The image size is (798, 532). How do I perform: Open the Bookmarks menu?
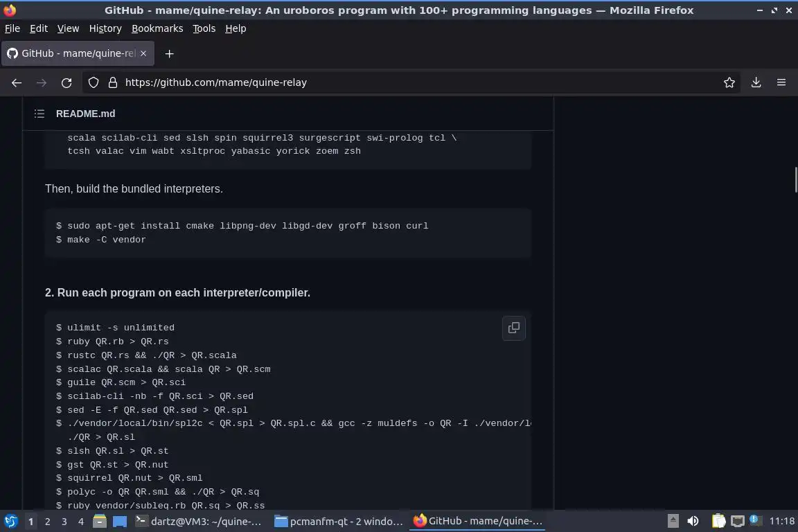157,28
